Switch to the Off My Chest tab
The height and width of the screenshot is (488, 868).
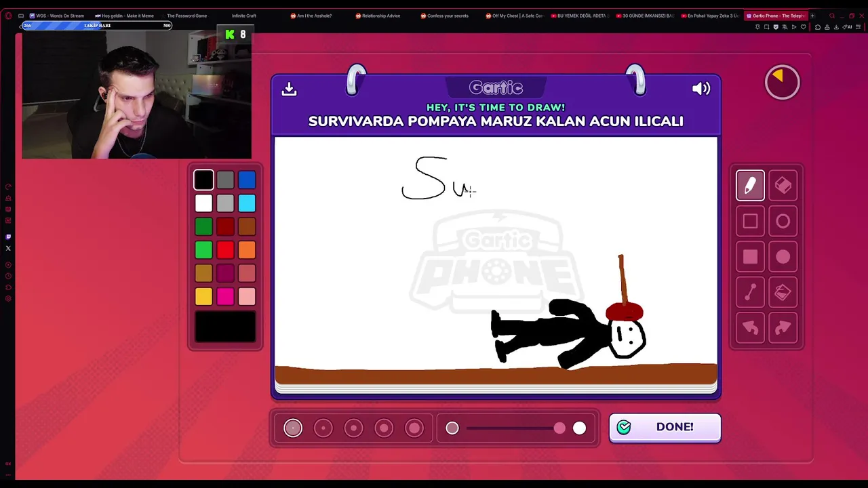tap(514, 16)
